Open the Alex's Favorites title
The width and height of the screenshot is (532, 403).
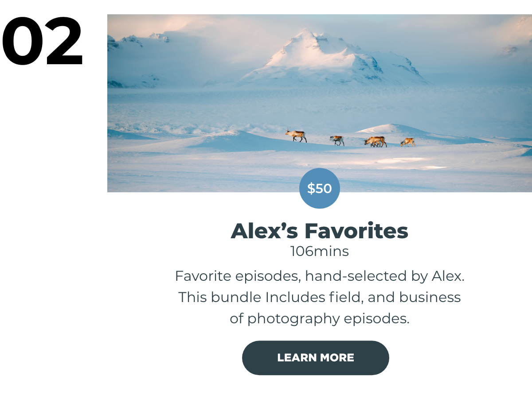[319, 231]
